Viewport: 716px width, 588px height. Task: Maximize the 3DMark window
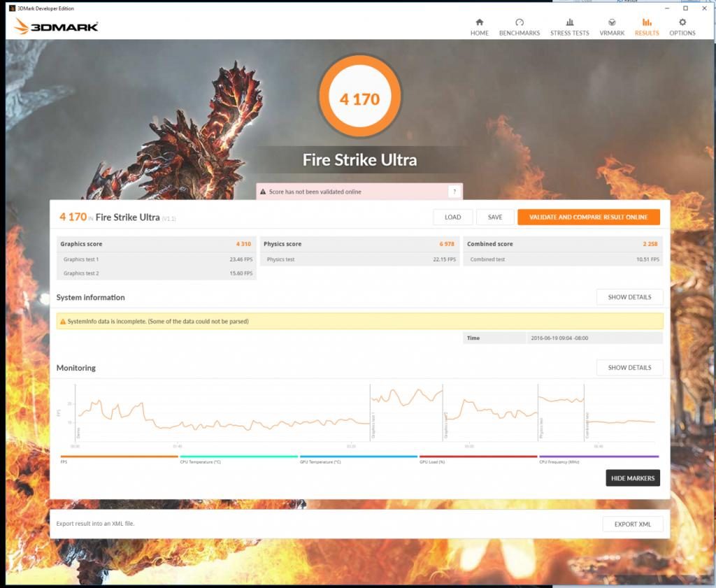coord(685,8)
